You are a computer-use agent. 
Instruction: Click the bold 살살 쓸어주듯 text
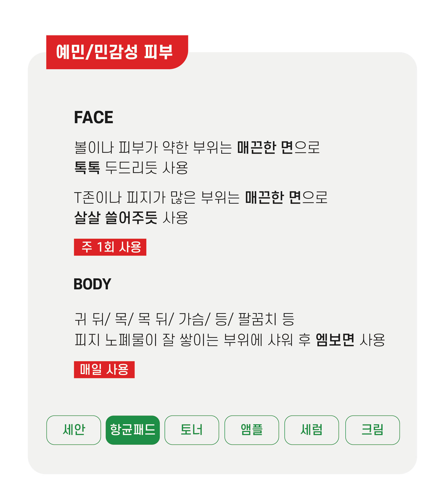[x=116, y=218]
